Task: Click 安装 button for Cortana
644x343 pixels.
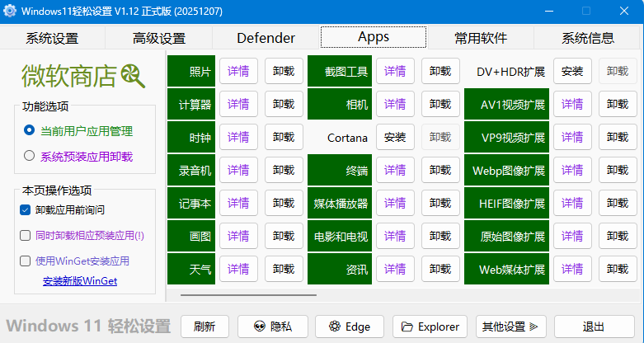Action: (x=395, y=137)
